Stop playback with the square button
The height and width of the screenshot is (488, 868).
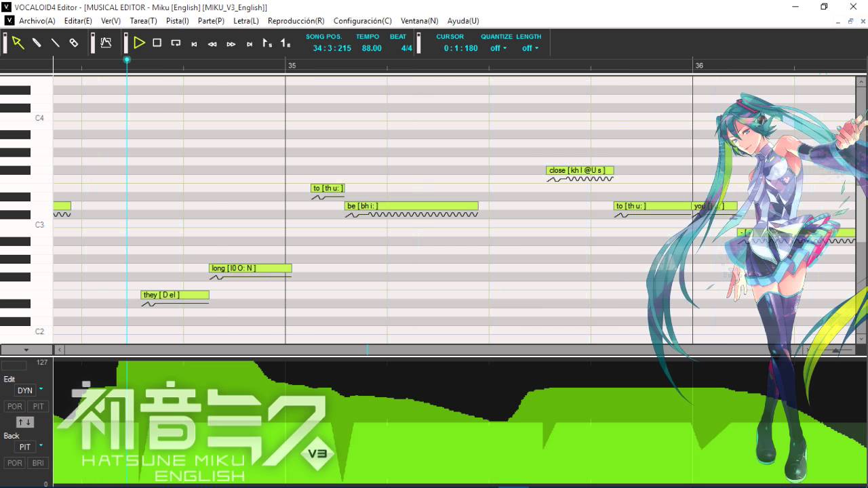tap(157, 43)
